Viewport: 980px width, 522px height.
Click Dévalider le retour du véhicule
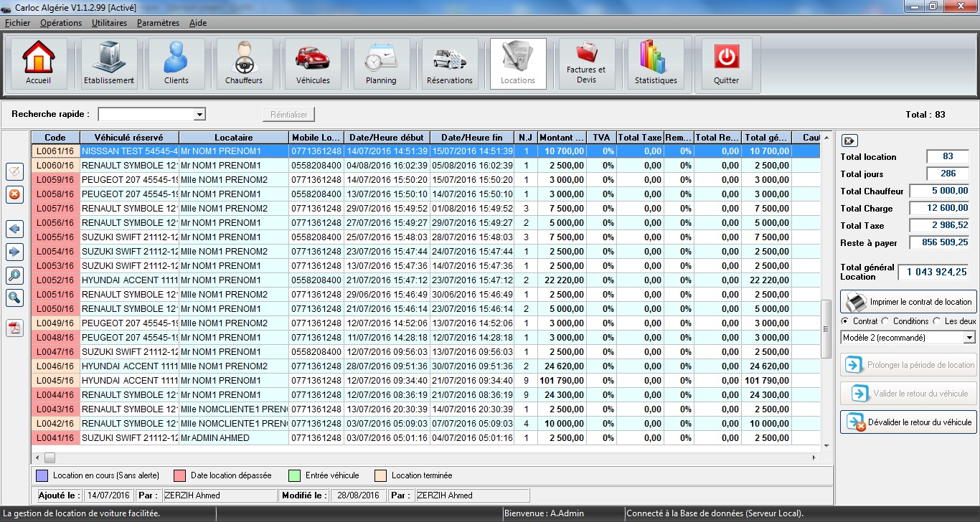[x=908, y=422]
